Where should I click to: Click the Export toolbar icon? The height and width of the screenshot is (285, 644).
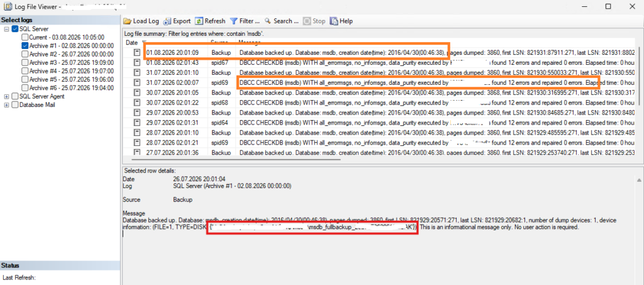[x=167, y=21]
